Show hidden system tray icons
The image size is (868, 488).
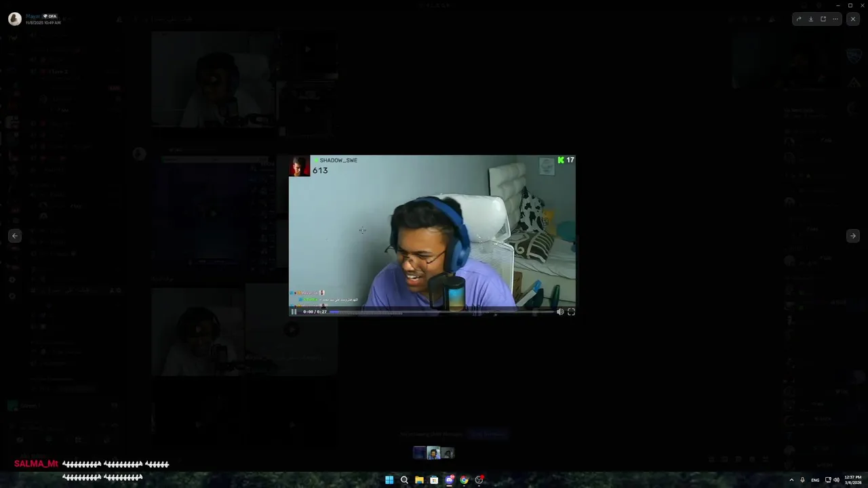(x=791, y=480)
